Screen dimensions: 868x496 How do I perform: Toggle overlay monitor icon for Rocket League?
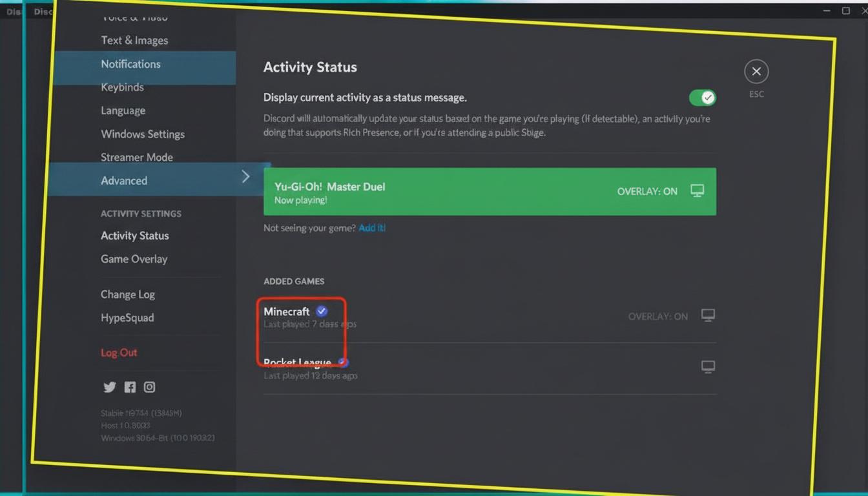pos(708,367)
